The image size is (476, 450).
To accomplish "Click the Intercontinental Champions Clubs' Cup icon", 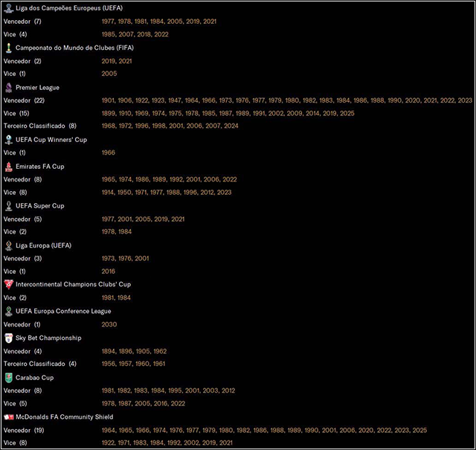I will pos(8,285).
